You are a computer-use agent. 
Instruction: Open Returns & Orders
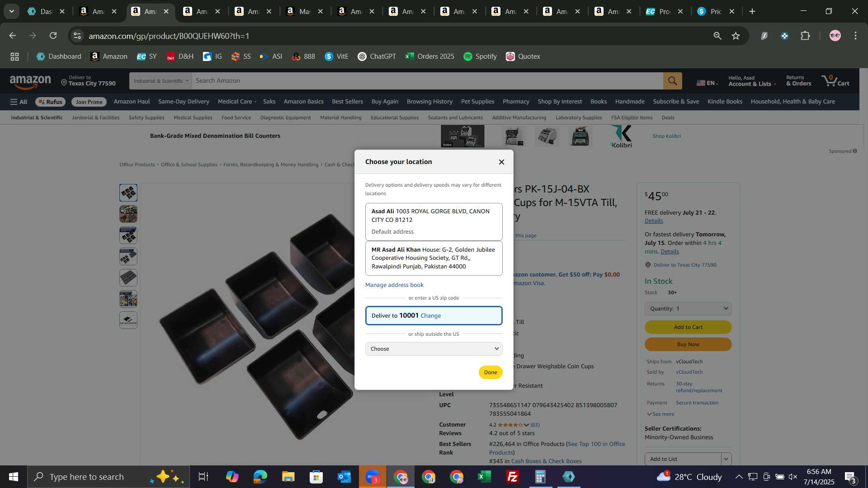[798, 81]
